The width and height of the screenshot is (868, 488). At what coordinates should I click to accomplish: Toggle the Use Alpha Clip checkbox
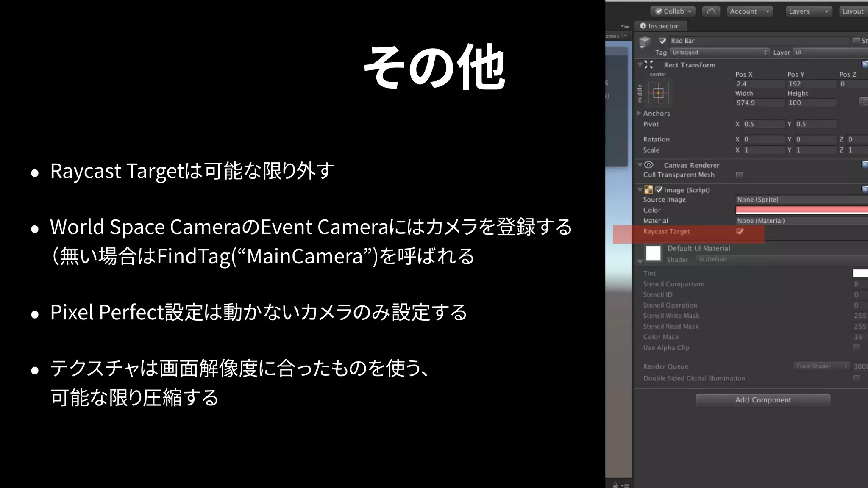tap(857, 348)
